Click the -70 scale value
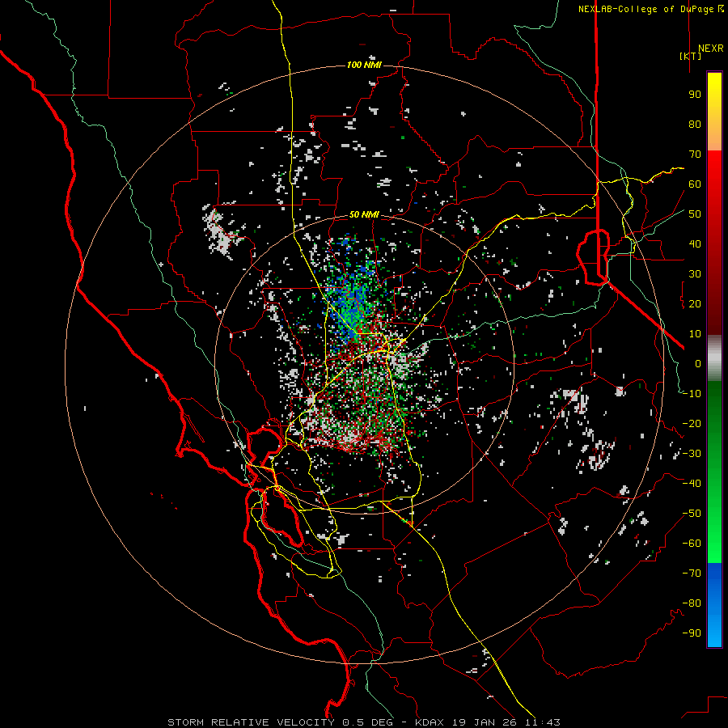Screen dimensions: 728x728 (692, 574)
